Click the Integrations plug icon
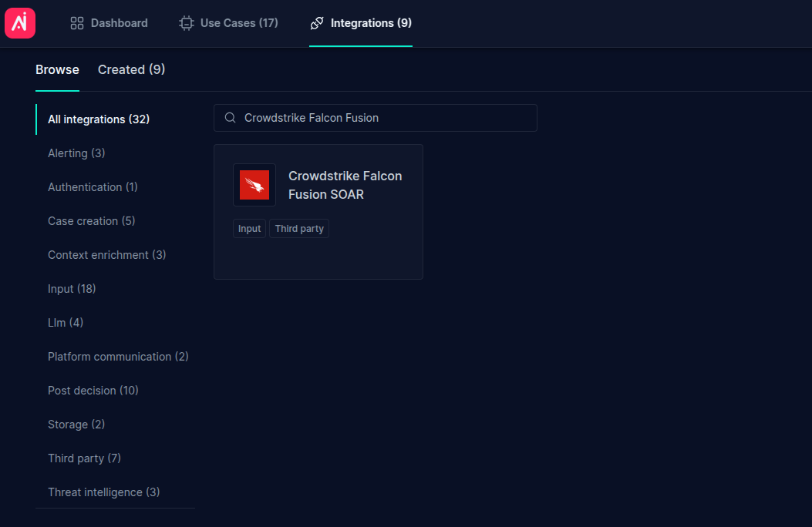This screenshot has width=812, height=527. pyautogui.click(x=317, y=23)
